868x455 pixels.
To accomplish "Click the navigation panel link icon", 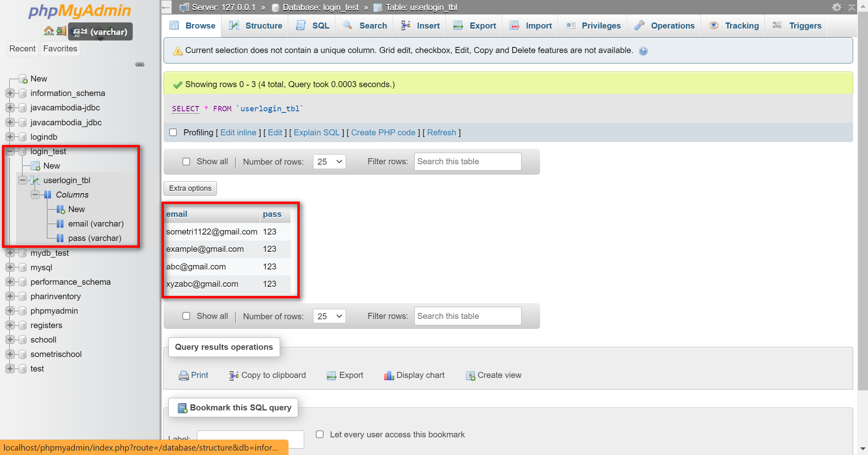I will point(139,64).
